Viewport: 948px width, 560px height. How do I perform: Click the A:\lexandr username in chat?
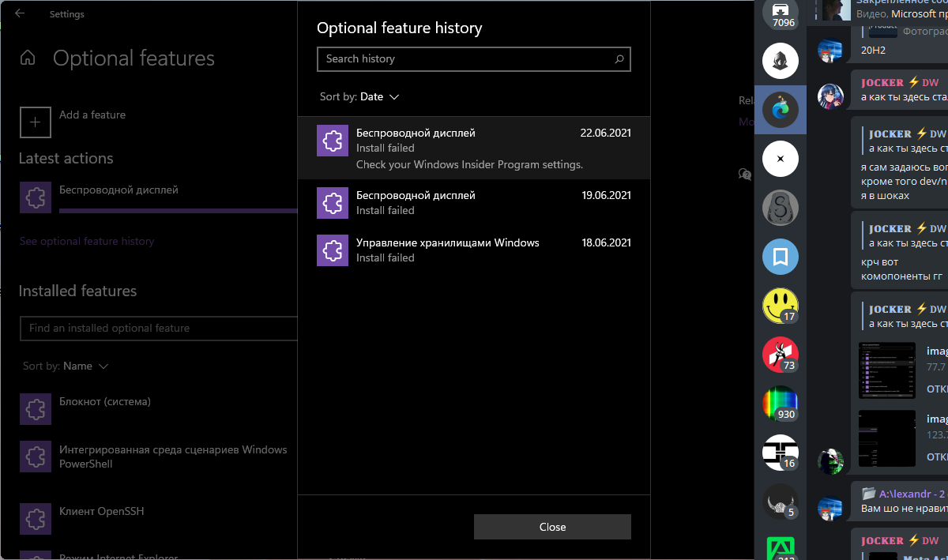(x=912, y=494)
